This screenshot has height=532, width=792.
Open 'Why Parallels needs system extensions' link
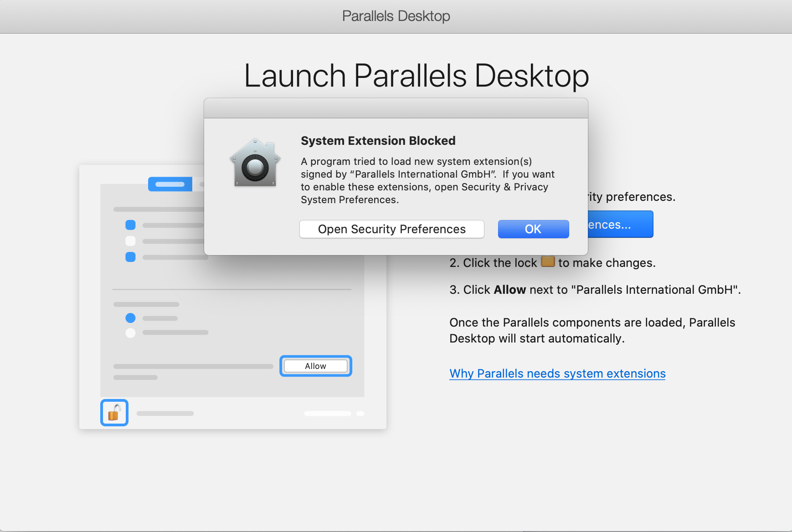(x=557, y=373)
